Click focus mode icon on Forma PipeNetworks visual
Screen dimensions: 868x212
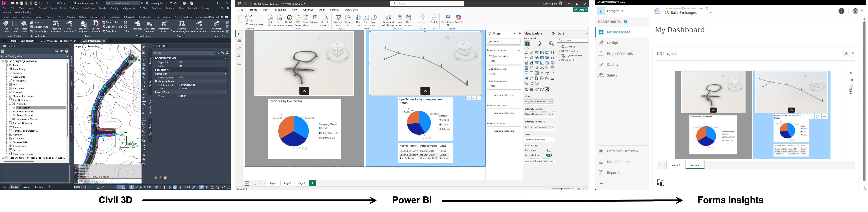818,116
